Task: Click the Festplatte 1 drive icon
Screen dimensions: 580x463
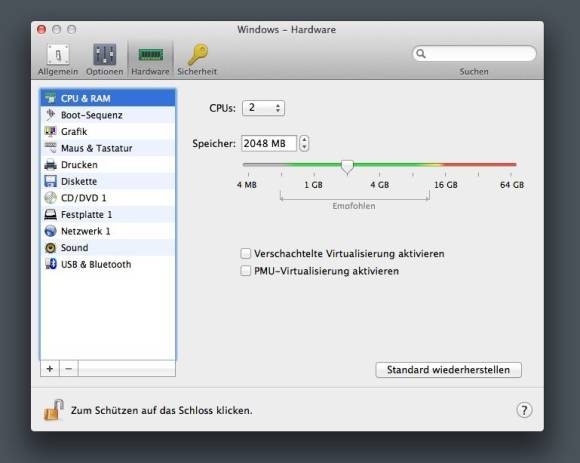Action: pyautogui.click(x=50, y=214)
